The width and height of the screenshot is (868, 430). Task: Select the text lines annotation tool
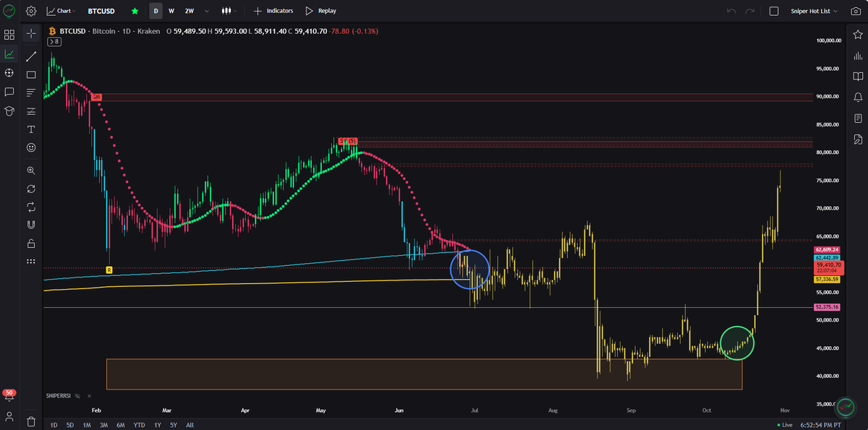coord(31,93)
